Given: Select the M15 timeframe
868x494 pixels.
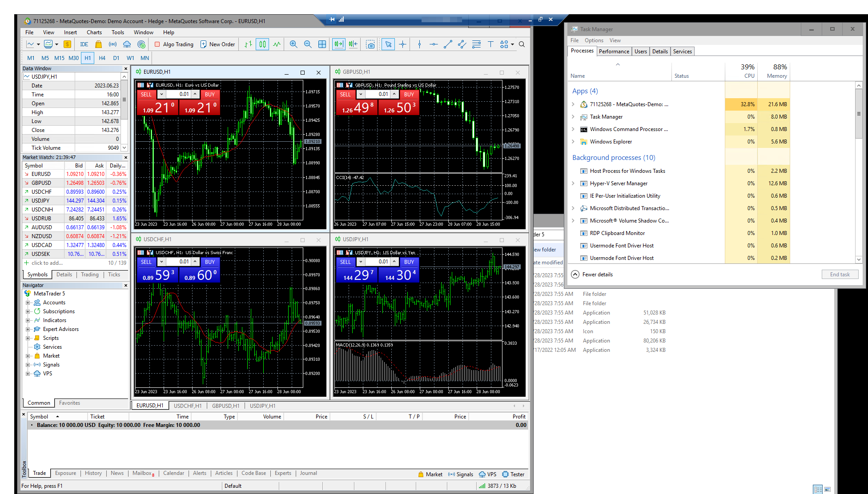Looking at the screenshot, I should pyautogui.click(x=59, y=58).
